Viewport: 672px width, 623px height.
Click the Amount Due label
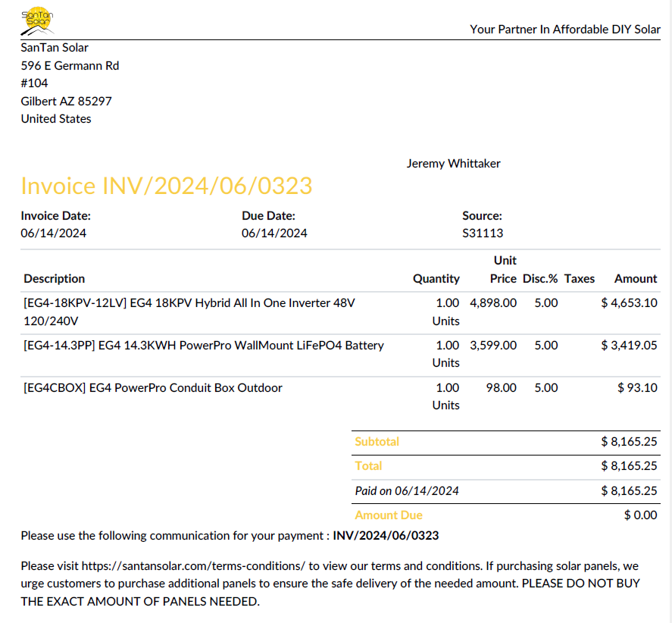pyautogui.click(x=388, y=515)
